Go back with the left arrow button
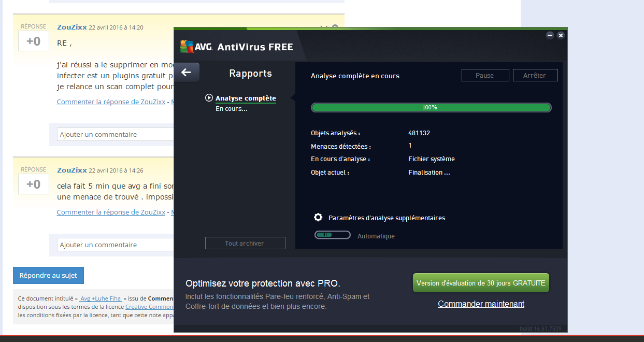 [x=187, y=73]
